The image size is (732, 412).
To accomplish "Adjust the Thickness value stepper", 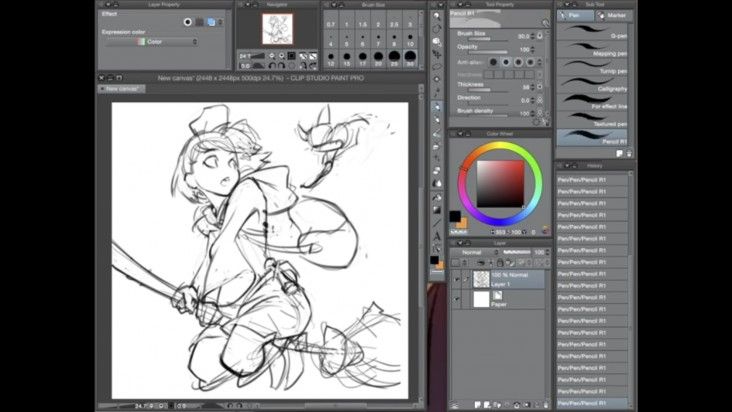I will click(533, 87).
